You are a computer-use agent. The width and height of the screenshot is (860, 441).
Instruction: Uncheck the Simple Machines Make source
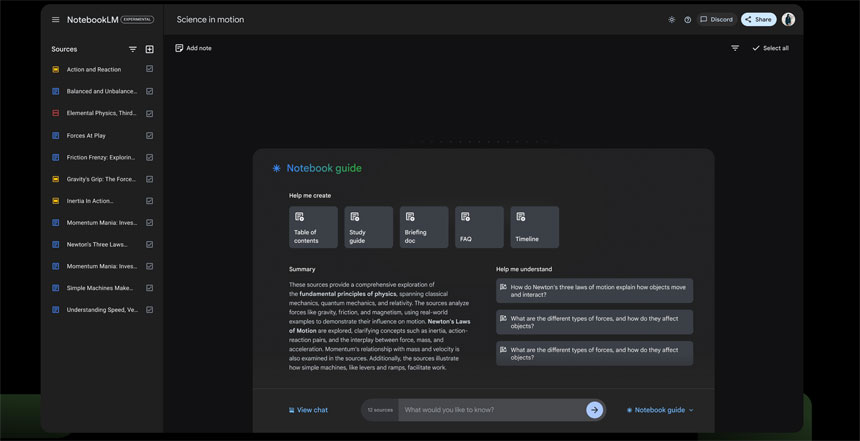(149, 288)
